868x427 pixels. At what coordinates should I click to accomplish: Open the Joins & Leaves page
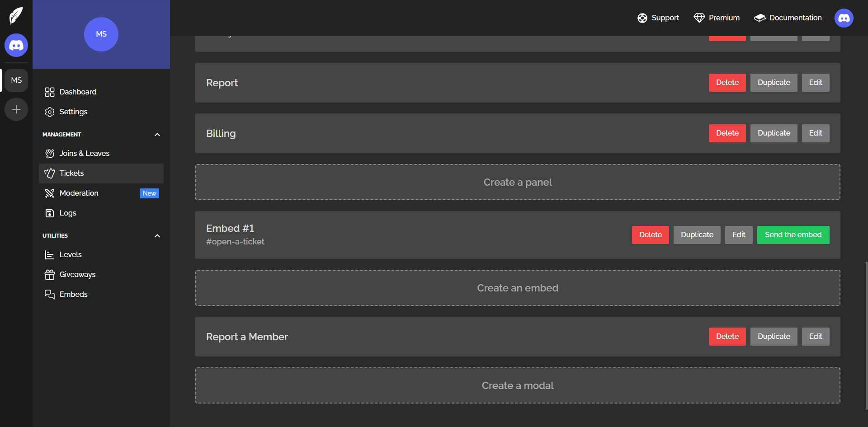(x=85, y=154)
